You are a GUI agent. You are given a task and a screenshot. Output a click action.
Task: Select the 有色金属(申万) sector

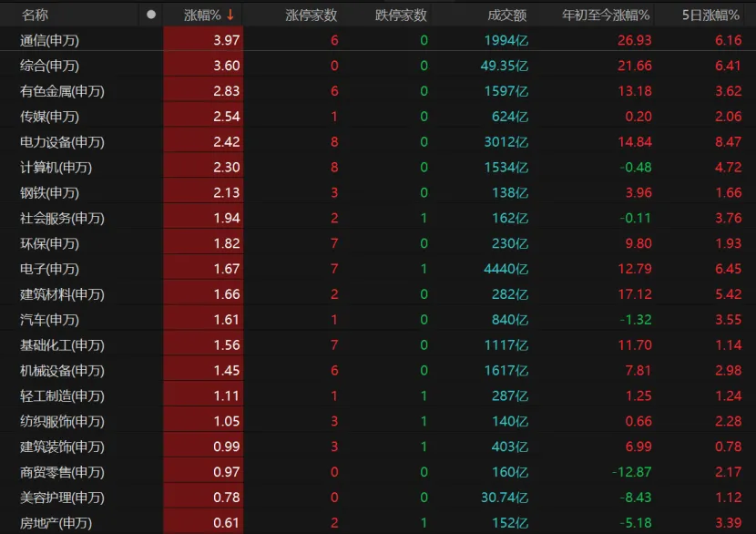(x=62, y=91)
